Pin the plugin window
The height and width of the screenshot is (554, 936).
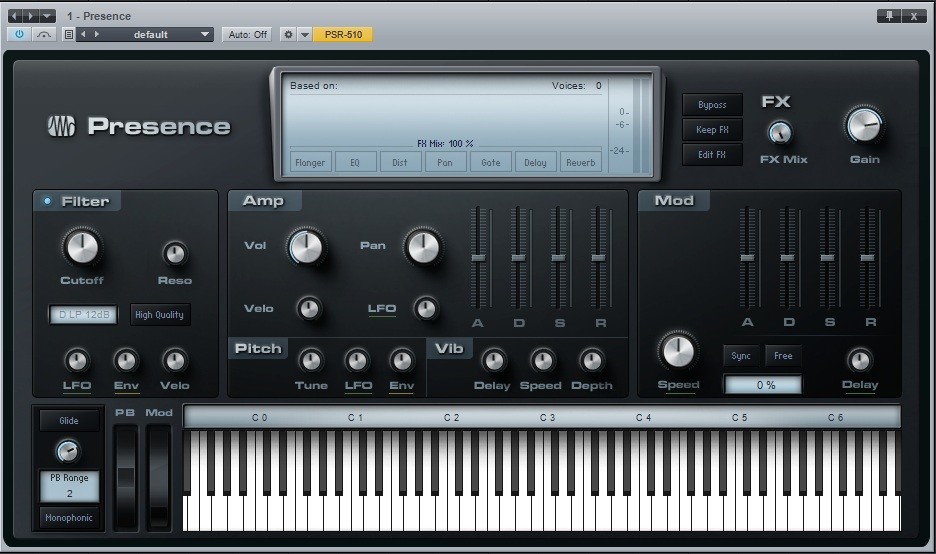pos(889,16)
